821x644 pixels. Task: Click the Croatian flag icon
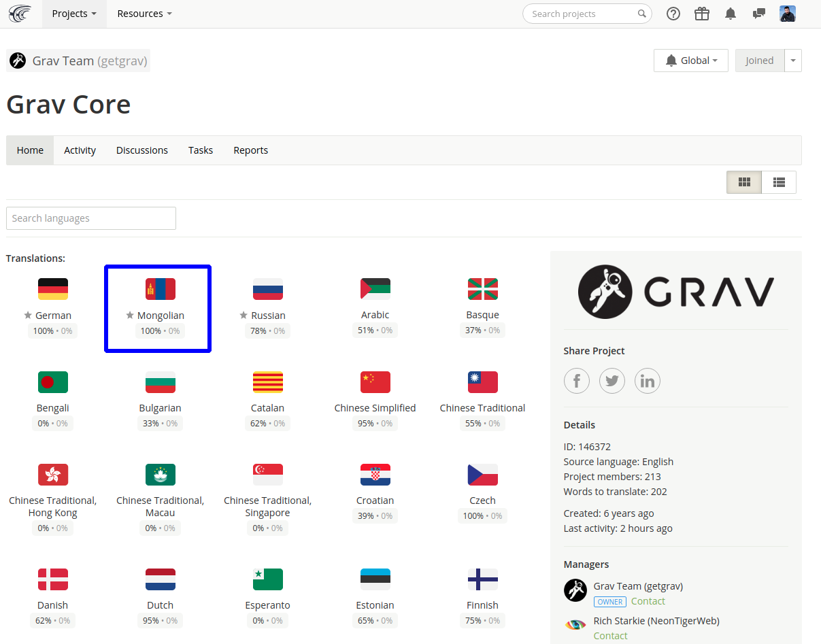point(375,475)
